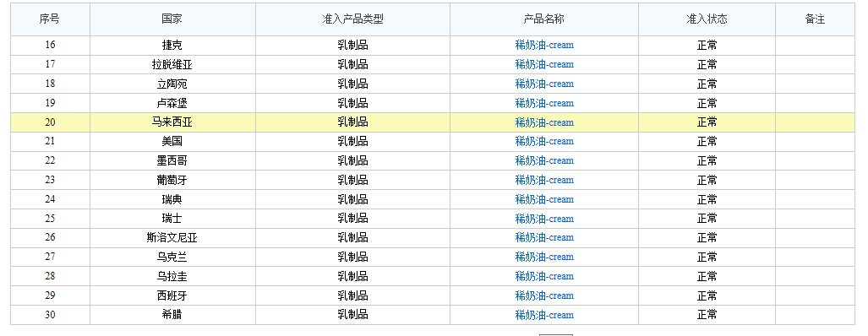Image resolution: width=868 pixels, height=336 pixels.
Task: Select country cell 葡萄牙
Action: click(172, 180)
